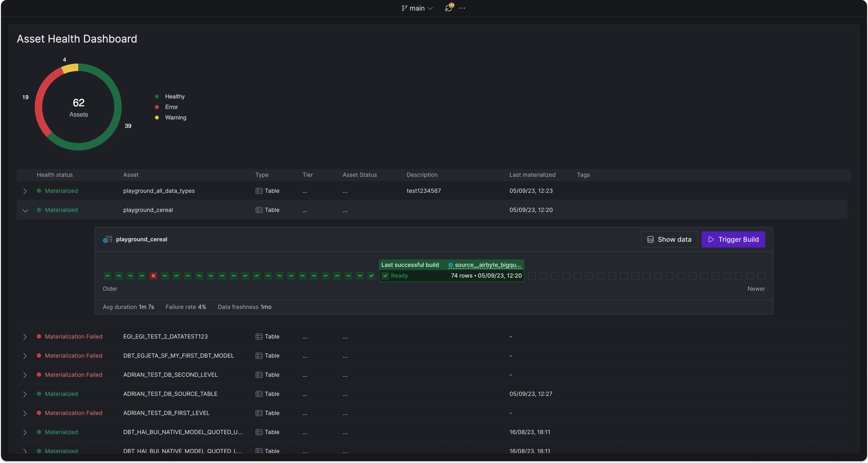
Task: Click Avg duration 1m 7s statistic
Action: click(x=128, y=307)
